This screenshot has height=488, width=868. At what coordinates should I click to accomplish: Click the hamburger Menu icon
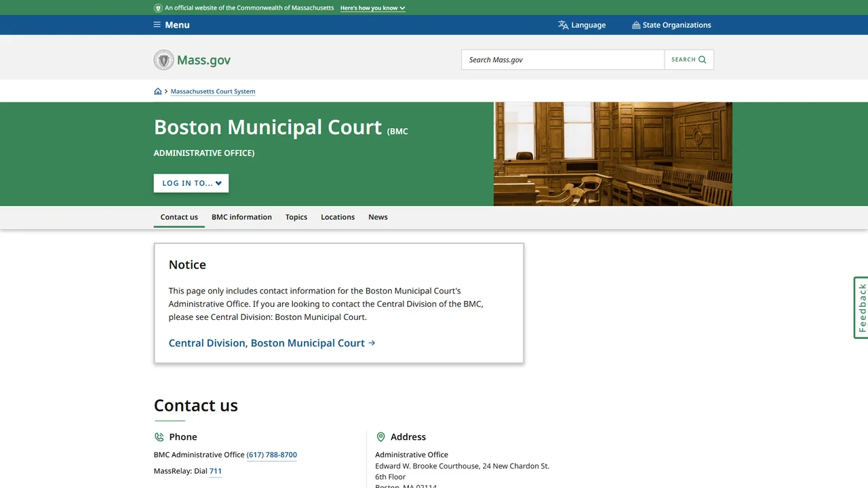point(157,25)
